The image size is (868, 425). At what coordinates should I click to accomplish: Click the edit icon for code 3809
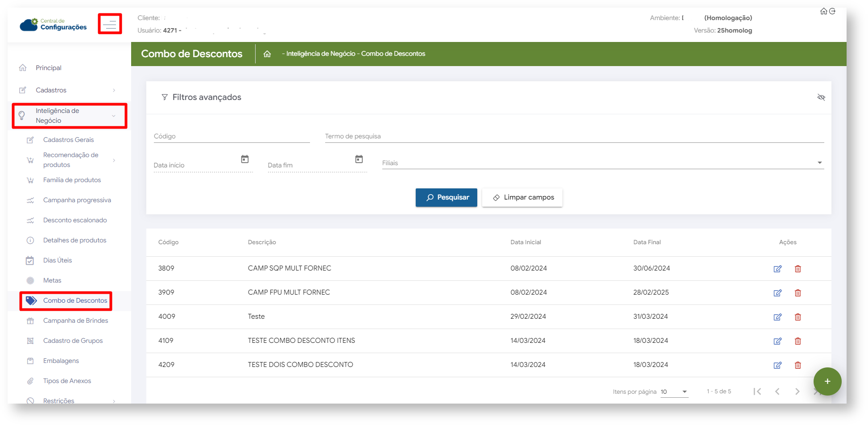(x=777, y=269)
